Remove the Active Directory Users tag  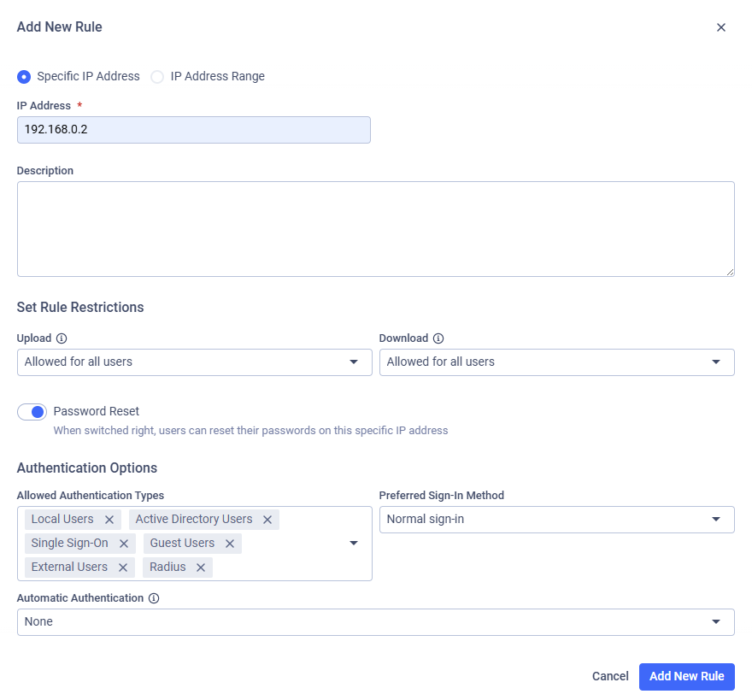(267, 520)
